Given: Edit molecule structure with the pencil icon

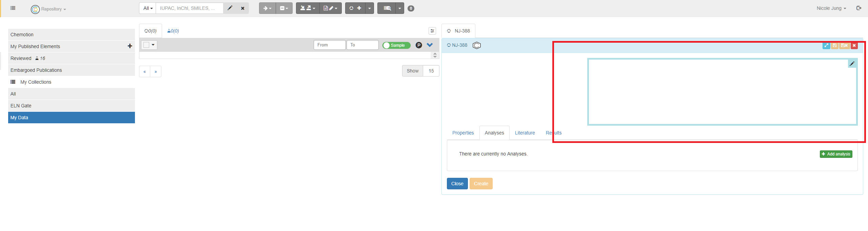Looking at the screenshot, I should tap(852, 64).
